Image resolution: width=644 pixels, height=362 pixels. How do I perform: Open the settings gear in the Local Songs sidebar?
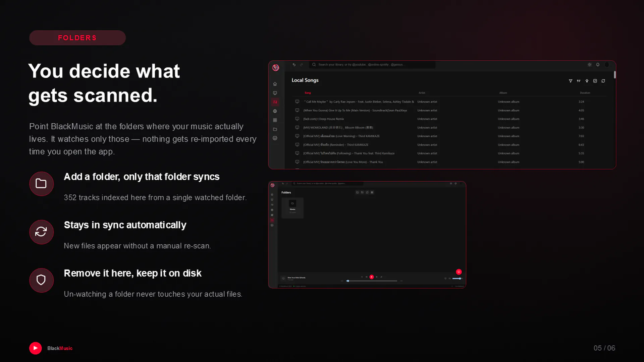pos(275,138)
